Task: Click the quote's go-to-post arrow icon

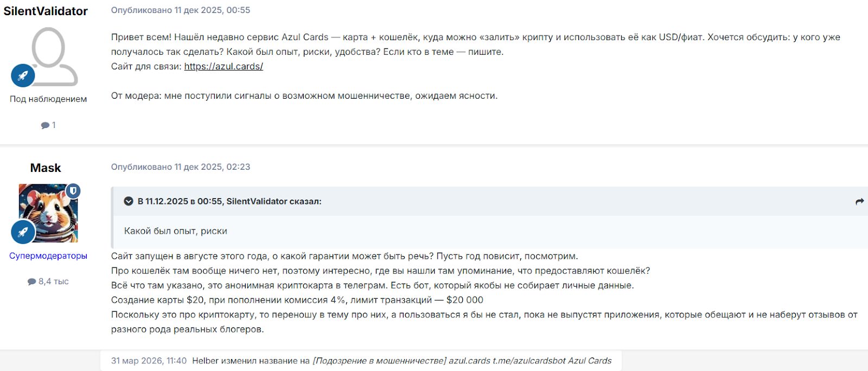Action: (859, 202)
